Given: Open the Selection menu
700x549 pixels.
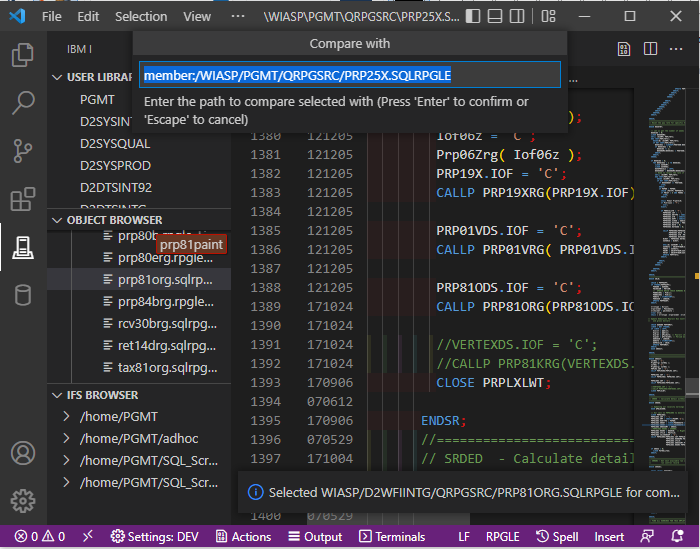Looking at the screenshot, I should click(x=141, y=17).
